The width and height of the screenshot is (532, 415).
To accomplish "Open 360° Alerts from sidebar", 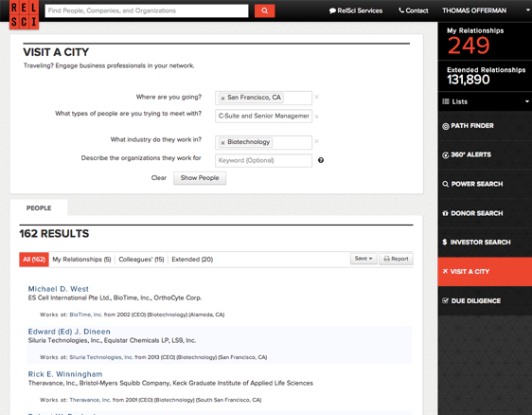I will 485,154.
